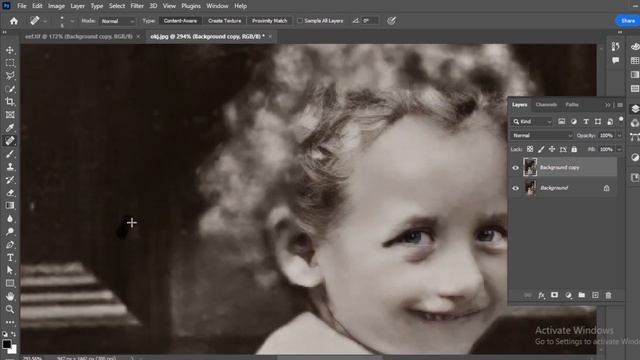640x360 pixels.
Task: Select the Hand tool
Action: coord(10,296)
